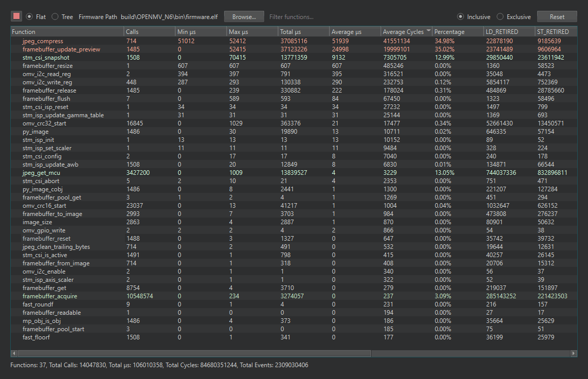Click the horizontal scrollbar thumb

(195, 353)
